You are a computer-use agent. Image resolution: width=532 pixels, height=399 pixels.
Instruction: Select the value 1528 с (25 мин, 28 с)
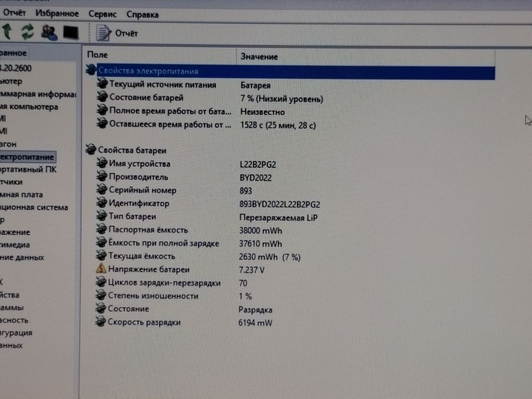pyautogui.click(x=278, y=125)
